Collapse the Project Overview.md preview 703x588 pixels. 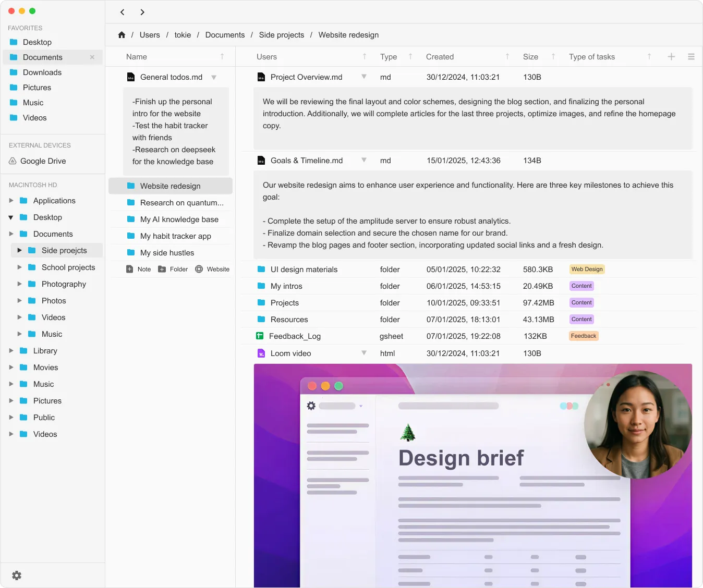(x=364, y=77)
